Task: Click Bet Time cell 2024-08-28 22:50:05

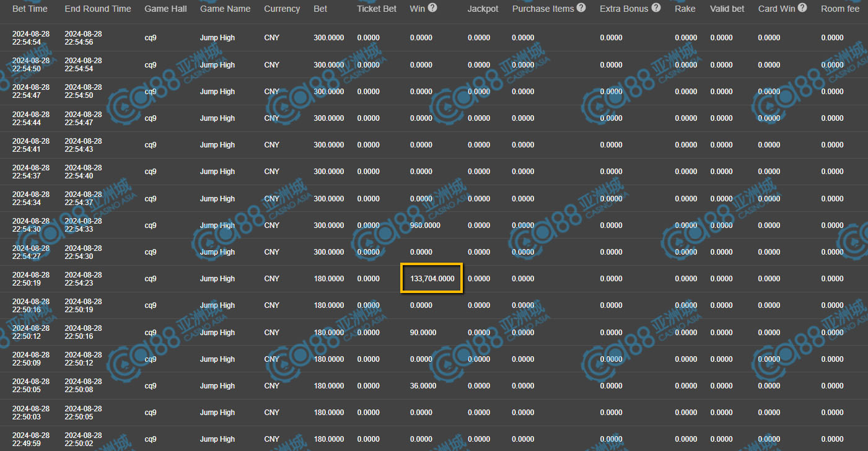Action: [x=31, y=385]
